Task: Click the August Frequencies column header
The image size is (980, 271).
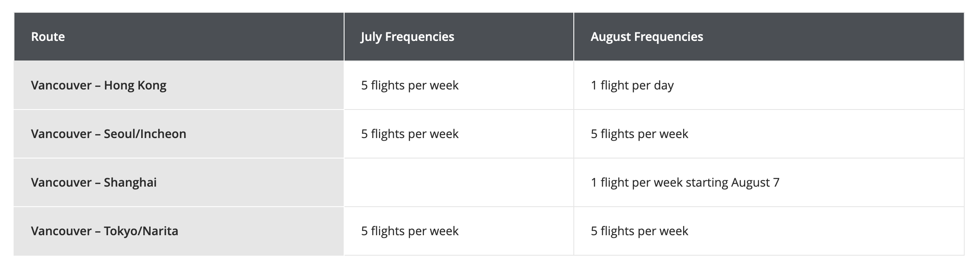Action: (769, 37)
